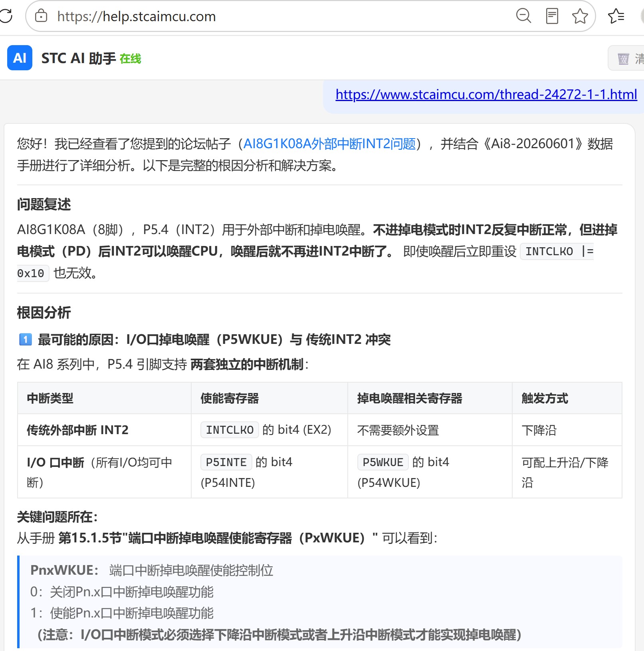Click the 两套独立的中断机制 bold text
This screenshot has height=651, width=644.
click(x=247, y=364)
